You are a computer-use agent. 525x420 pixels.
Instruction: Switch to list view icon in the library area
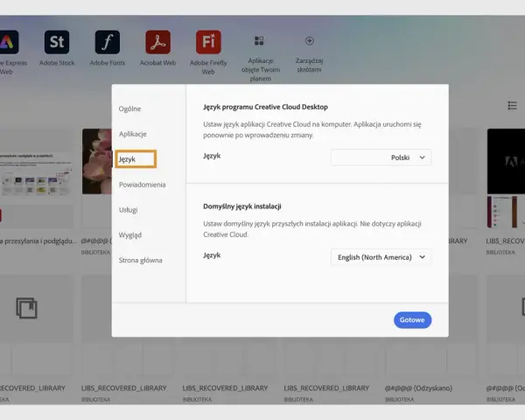512,106
